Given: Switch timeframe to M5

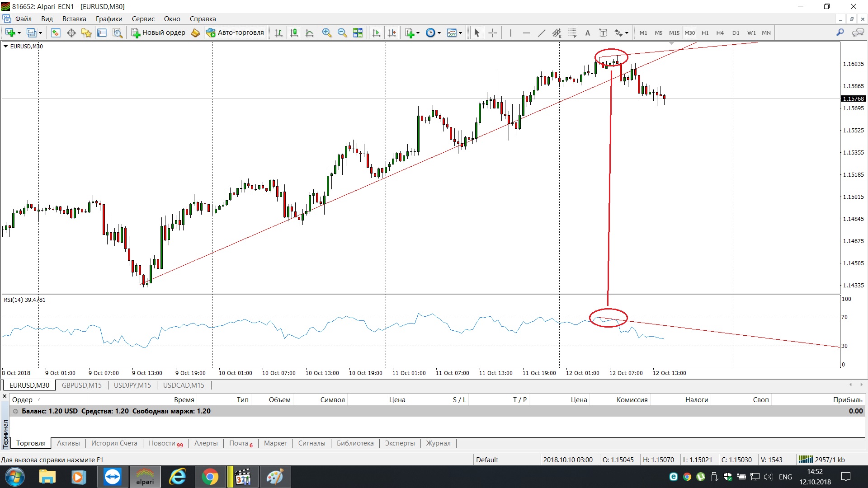Looking at the screenshot, I should 659,33.
